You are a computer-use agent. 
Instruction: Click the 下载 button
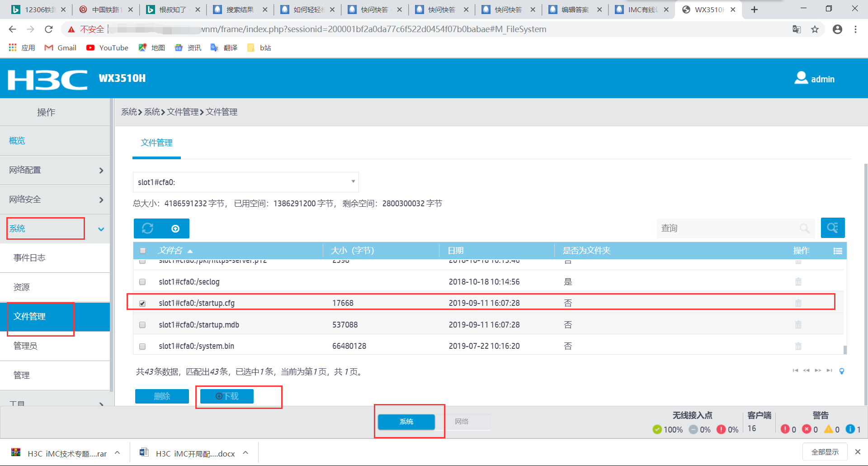(x=227, y=396)
